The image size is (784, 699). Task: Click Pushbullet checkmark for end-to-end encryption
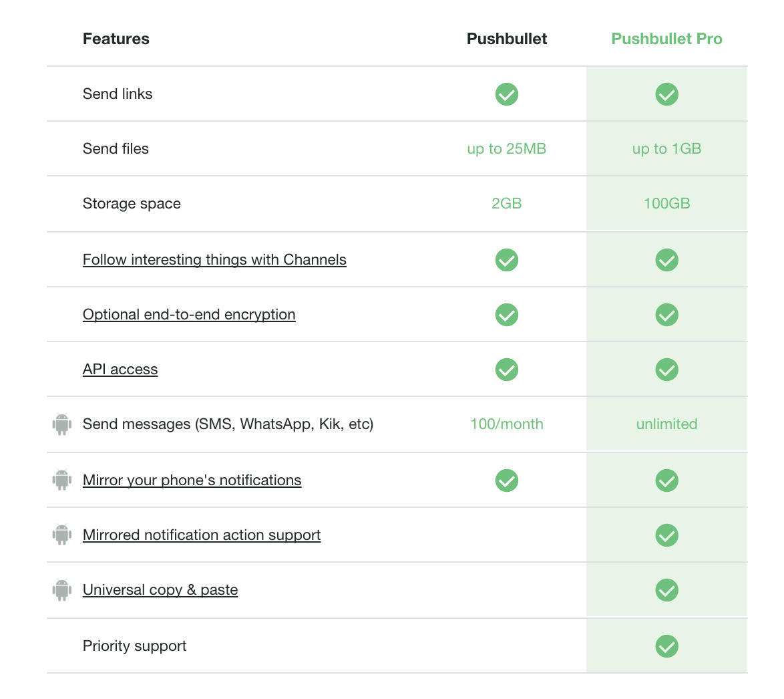coord(507,315)
